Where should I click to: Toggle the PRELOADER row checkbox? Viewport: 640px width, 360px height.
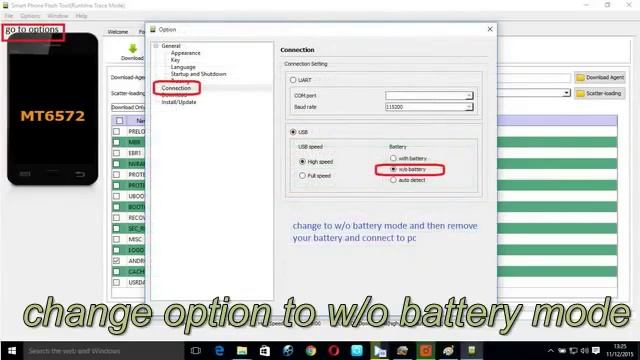pyautogui.click(x=117, y=131)
